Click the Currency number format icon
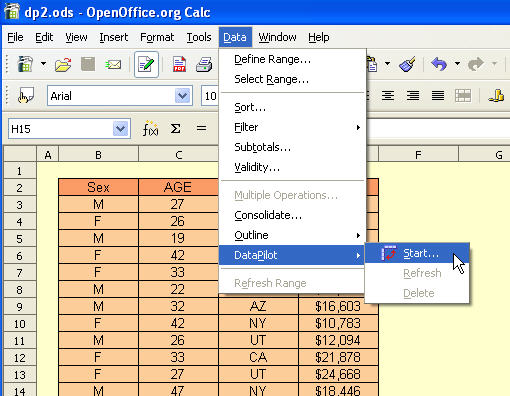Screen dimensions: 510x396 (x=496, y=96)
